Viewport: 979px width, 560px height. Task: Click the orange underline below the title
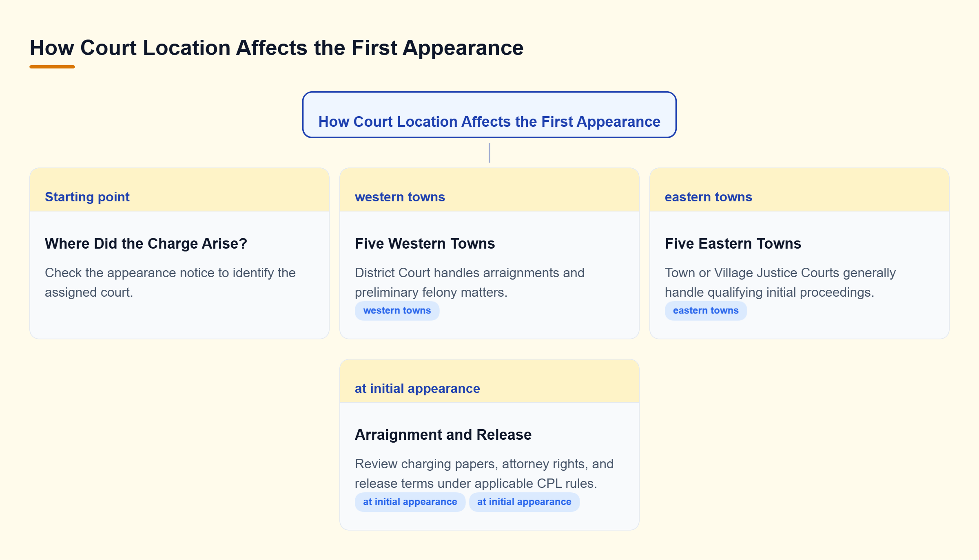pyautogui.click(x=52, y=67)
